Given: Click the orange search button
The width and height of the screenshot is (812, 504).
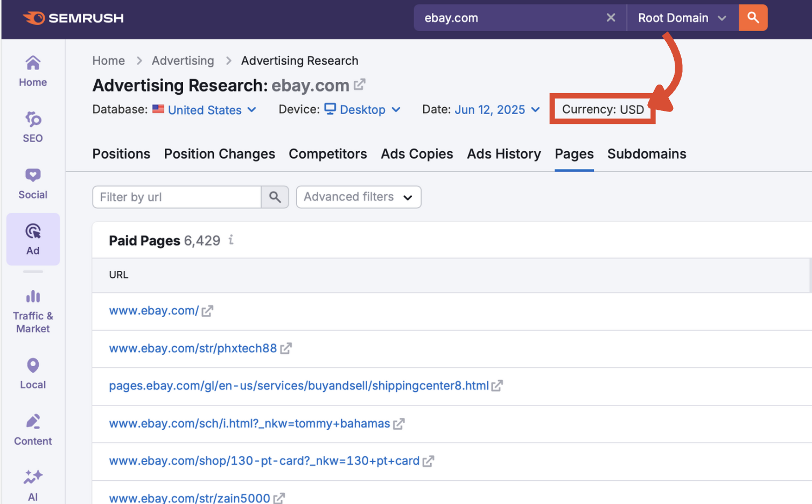Looking at the screenshot, I should tap(753, 18).
